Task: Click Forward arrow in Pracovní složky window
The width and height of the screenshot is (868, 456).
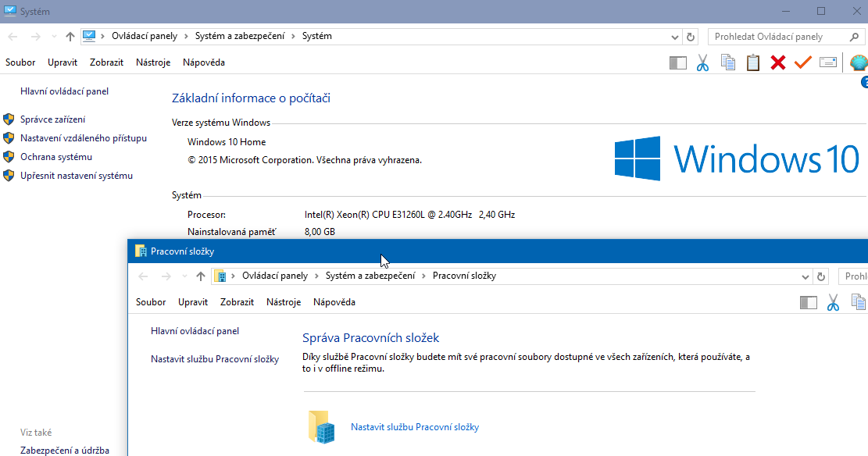Action: click(x=166, y=276)
